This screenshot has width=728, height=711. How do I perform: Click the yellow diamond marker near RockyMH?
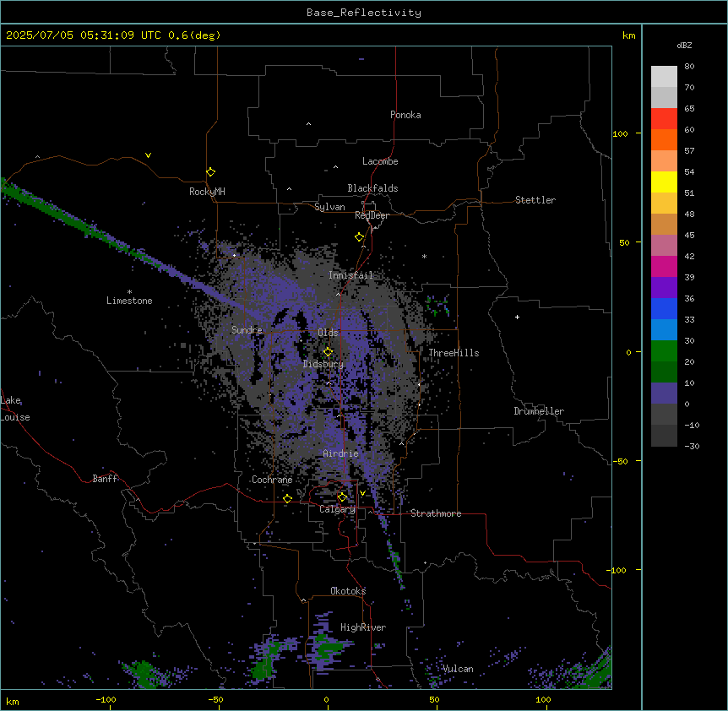click(210, 172)
